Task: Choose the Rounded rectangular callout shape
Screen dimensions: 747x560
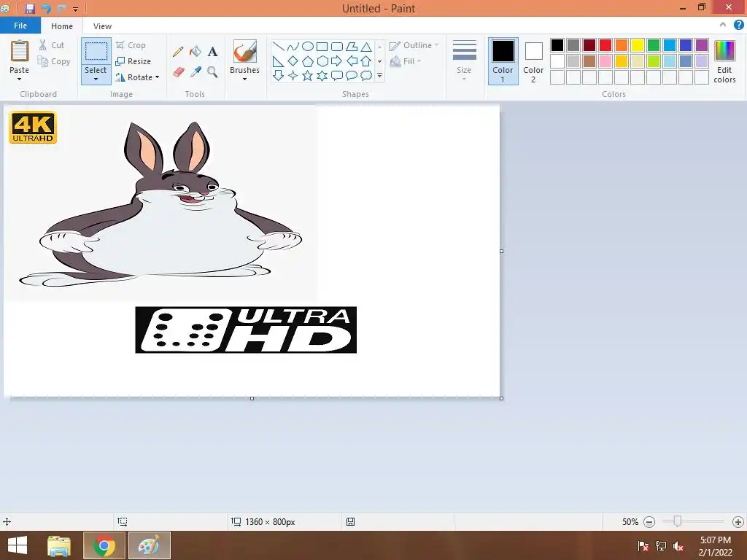Action: (x=337, y=75)
